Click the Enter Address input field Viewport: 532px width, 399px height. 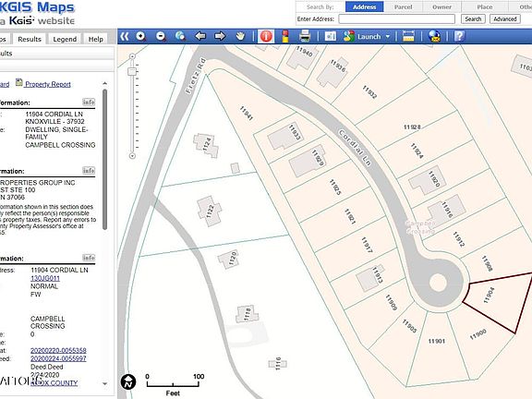point(396,19)
